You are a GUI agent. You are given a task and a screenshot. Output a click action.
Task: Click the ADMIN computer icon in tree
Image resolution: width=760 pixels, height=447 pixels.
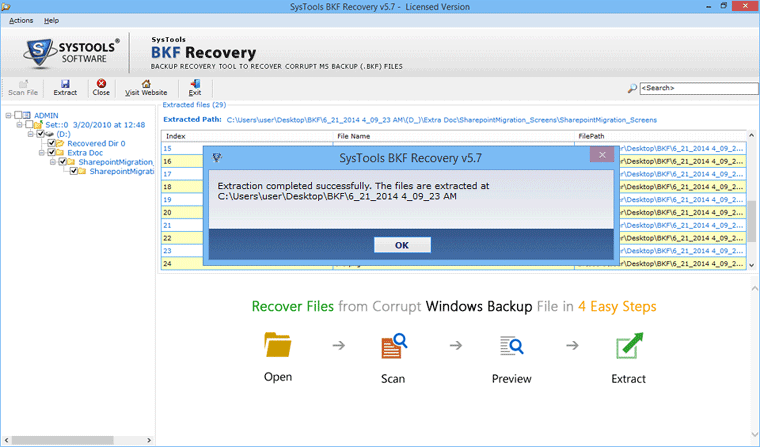pyautogui.click(x=27, y=115)
